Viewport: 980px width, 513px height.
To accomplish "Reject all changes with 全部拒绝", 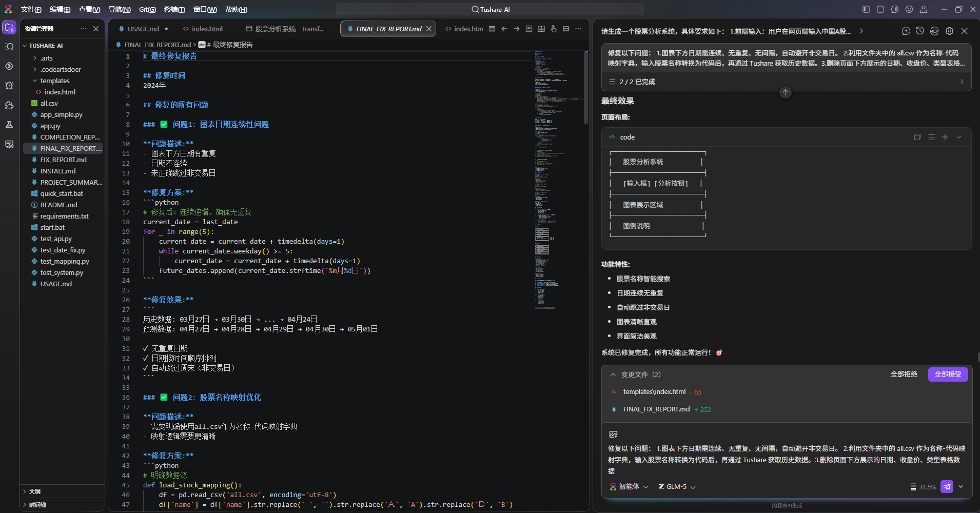I will (904, 374).
